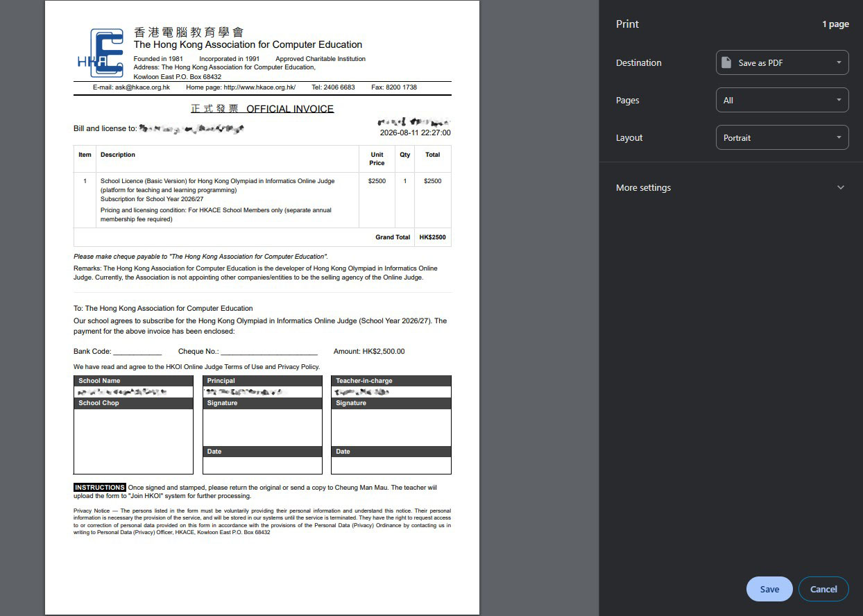Click the 'Cheque No.:' field label
The height and width of the screenshot is (616, 863).
(x=198, y=352)
